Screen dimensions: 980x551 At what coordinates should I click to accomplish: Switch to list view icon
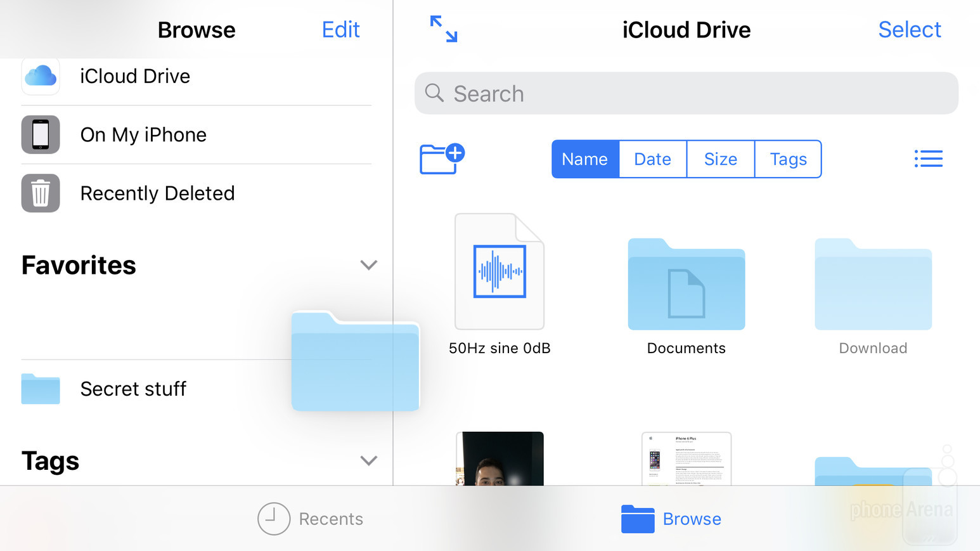tap(928, 159)
